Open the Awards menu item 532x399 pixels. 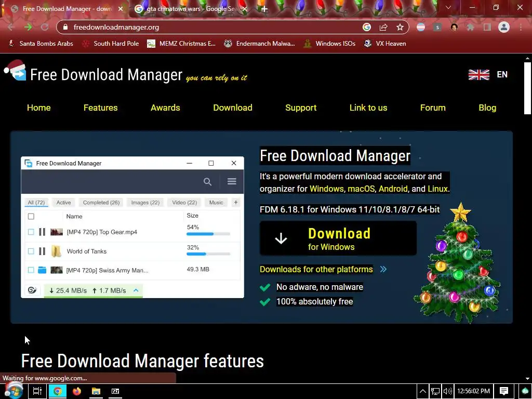[165, 108]
